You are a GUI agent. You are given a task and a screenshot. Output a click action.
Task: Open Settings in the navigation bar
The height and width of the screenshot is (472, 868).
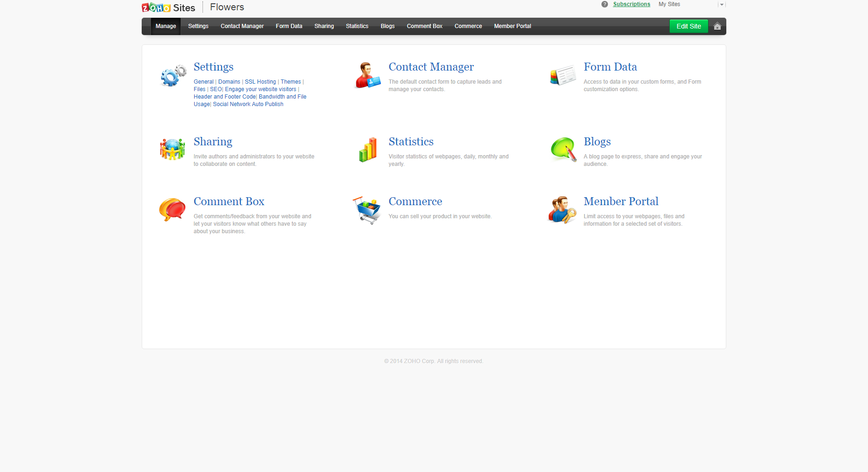[x=198, y=26]
